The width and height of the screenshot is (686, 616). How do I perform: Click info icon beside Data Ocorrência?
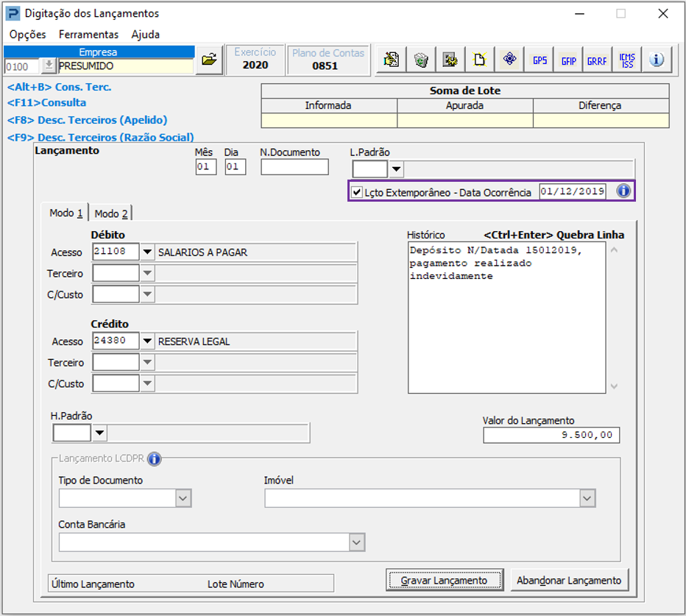623,191
